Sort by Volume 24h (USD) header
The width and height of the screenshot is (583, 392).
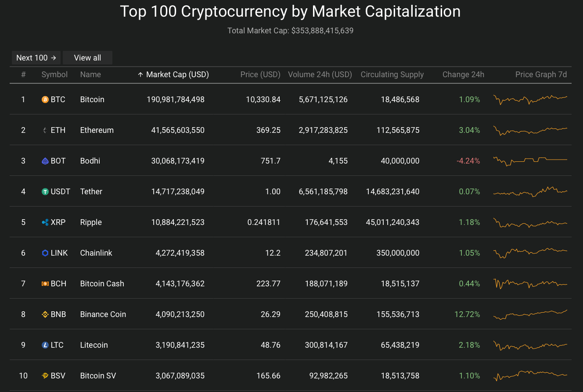[x=320, y=75]
